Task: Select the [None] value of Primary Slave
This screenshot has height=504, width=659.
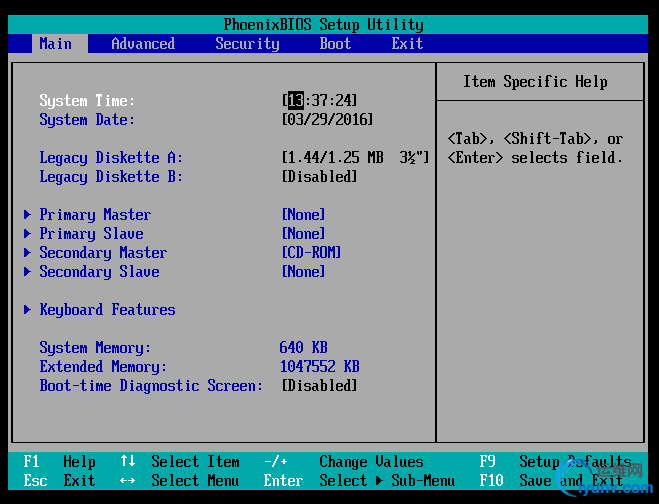Action: [303, 234]
